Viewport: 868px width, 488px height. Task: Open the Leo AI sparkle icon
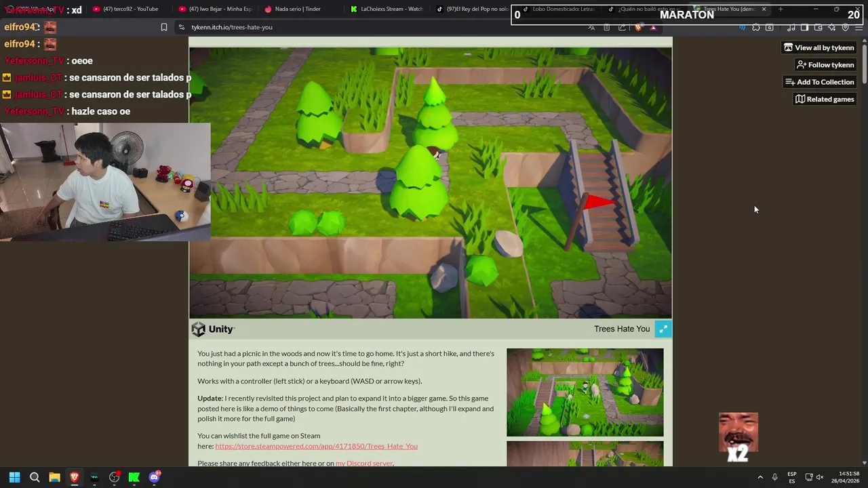coord(832,27)
